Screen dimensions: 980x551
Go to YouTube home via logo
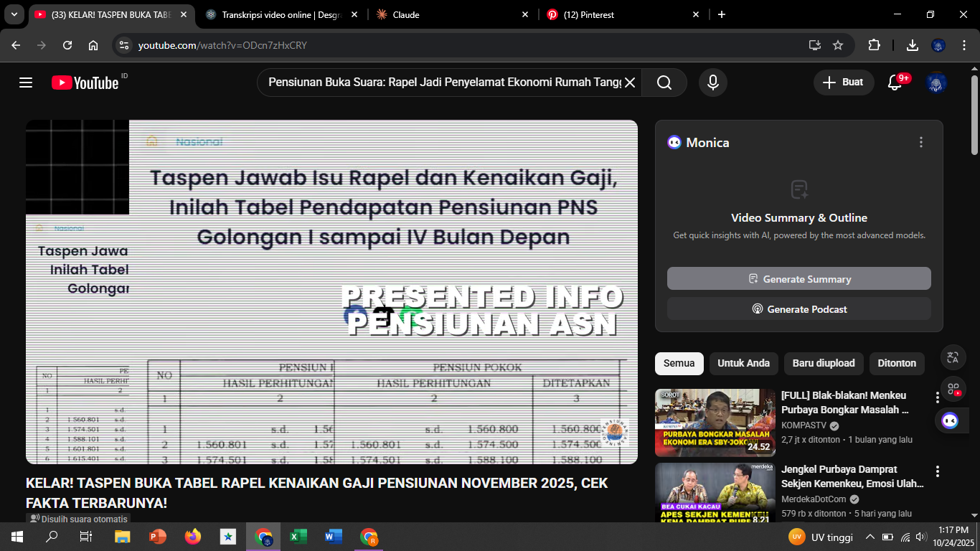pos(85,83)
